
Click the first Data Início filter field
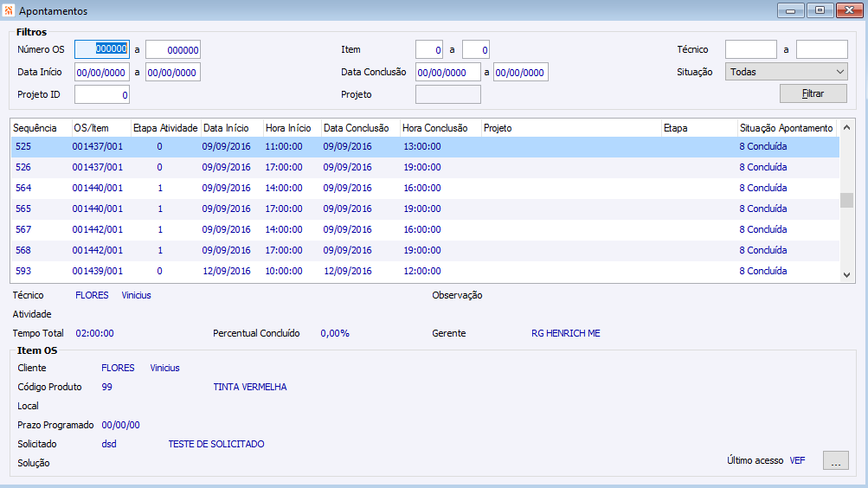[102, 72]
